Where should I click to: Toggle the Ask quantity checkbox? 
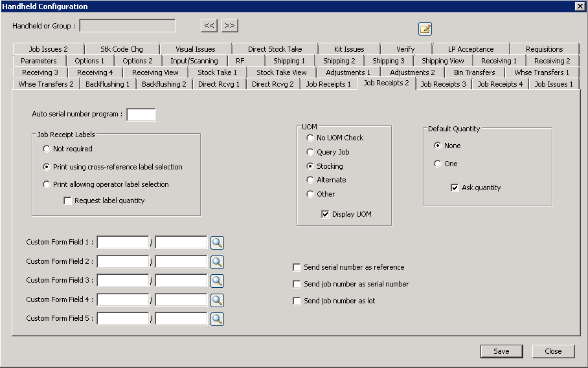[x=455, y=188]
